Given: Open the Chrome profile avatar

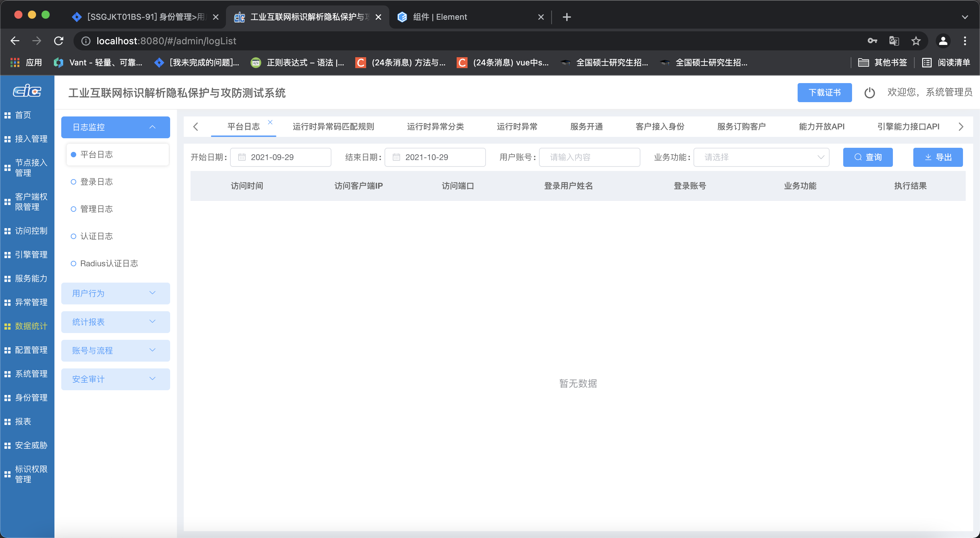Looking at the screenshot, I should [943, 41].
